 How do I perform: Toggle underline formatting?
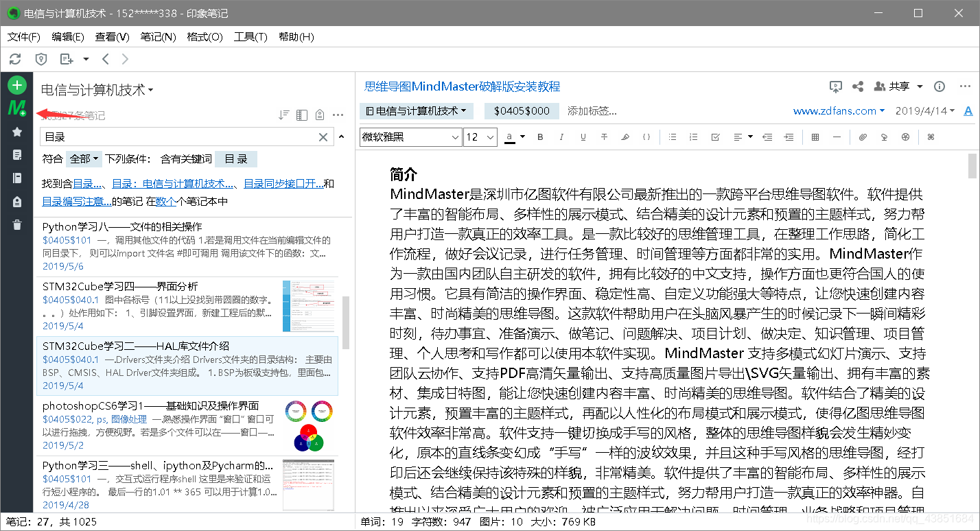coord(583,137)
